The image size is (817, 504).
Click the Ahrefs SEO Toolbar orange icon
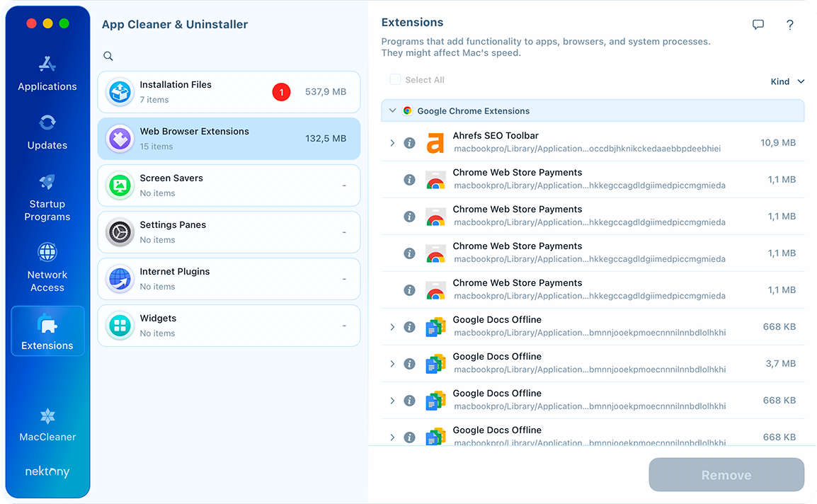[435, 143]
